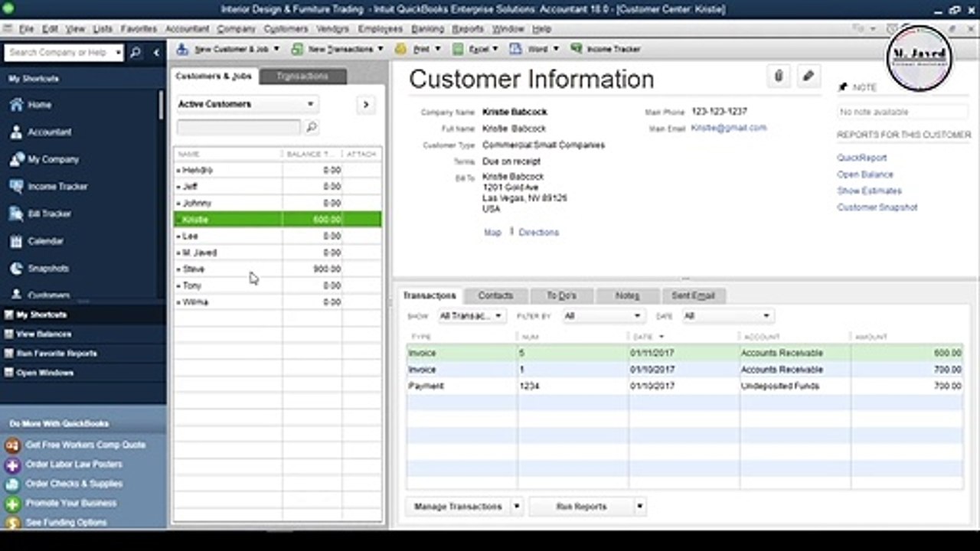Click the Get Free Workers Comp Quote icon
Viewport: 980px width, 551px height.
pos(12,445)
